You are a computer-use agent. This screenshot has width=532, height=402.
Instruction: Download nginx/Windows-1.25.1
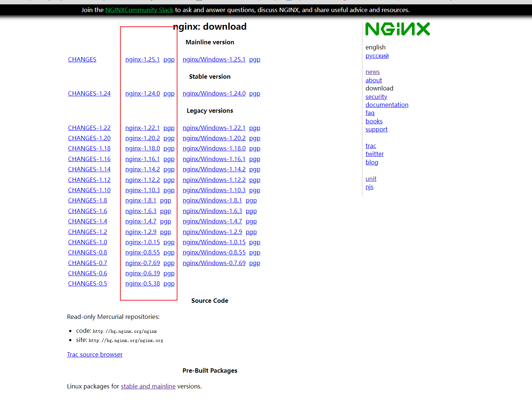click(x=214, y=59)
